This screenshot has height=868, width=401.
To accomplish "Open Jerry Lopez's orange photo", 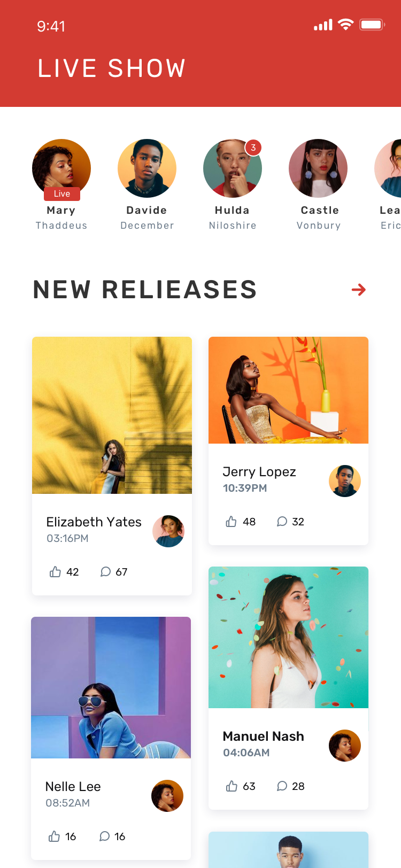I will [x=288, y=390].
